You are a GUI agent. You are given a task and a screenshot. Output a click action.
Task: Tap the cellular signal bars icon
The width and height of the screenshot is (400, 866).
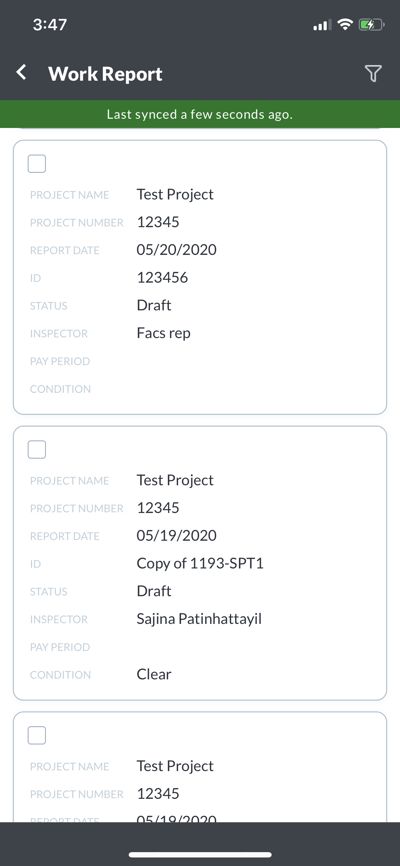[322, 25]
